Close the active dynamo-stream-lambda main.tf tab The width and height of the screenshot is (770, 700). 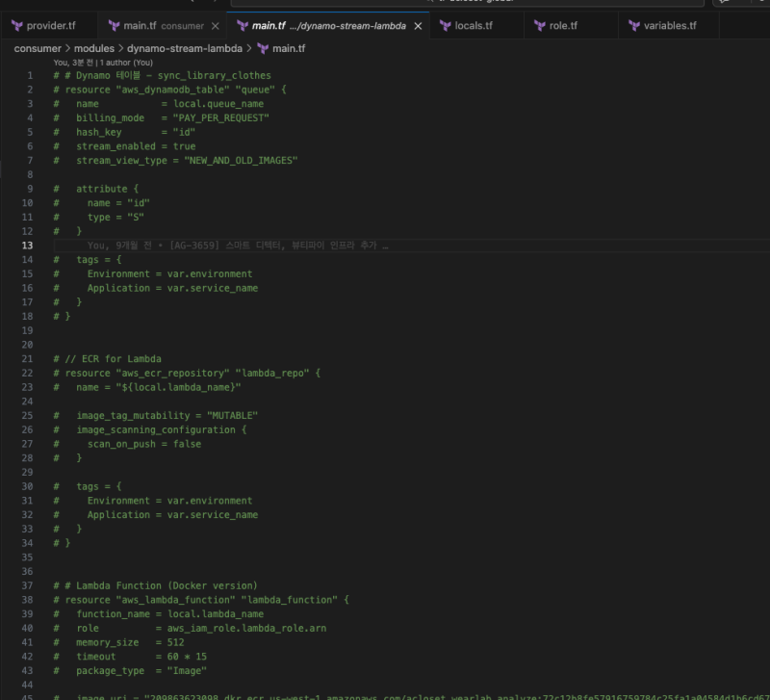418,26
